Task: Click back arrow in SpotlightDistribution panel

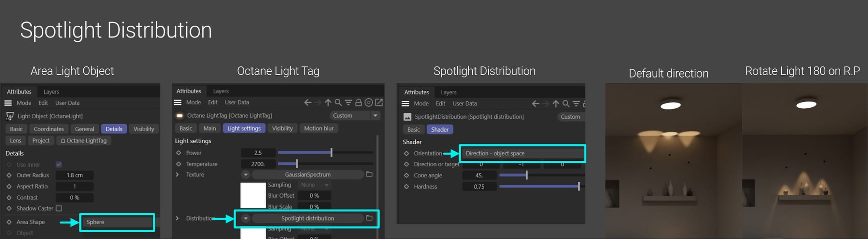Action: click(x=536, y=103)
